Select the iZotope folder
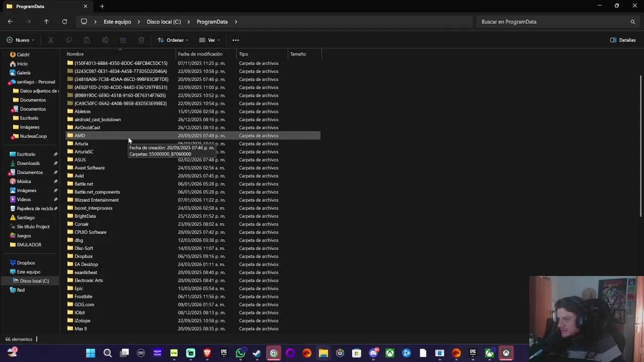Screen dimensions: 644x362 point(193,321)
